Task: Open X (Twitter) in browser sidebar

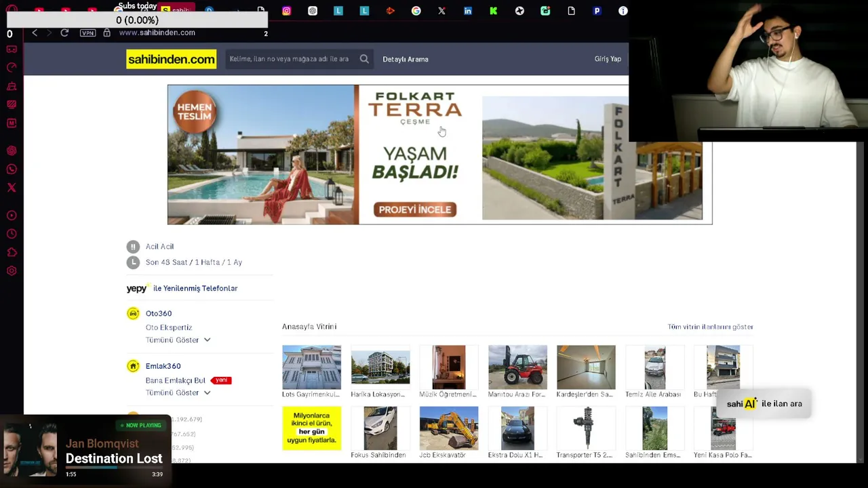Action: pos(12,188)
